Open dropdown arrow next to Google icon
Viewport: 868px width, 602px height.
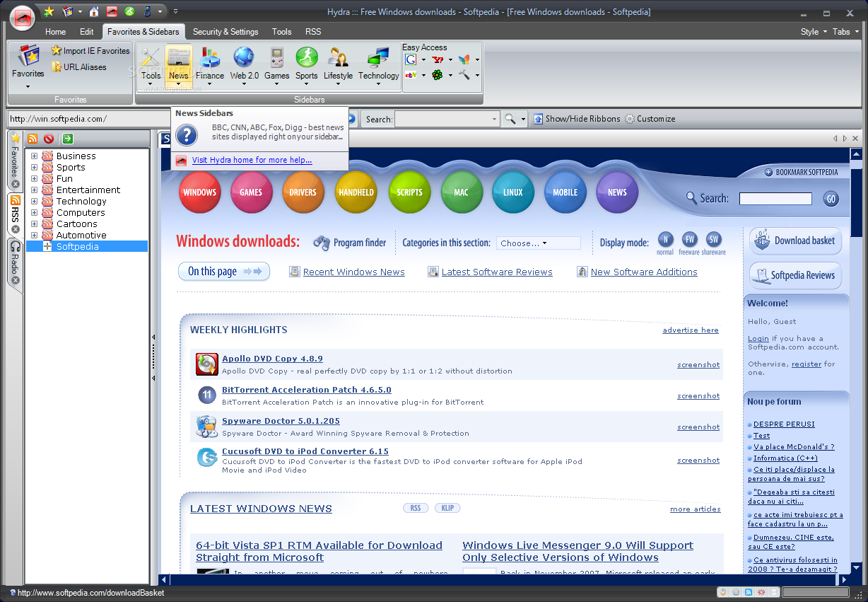[423, 60]
